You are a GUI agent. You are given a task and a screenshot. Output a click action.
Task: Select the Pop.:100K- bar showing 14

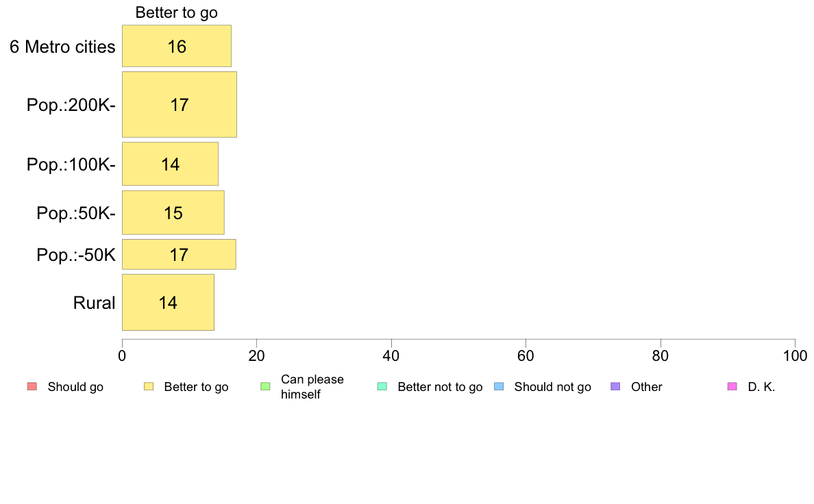[170, 164]
